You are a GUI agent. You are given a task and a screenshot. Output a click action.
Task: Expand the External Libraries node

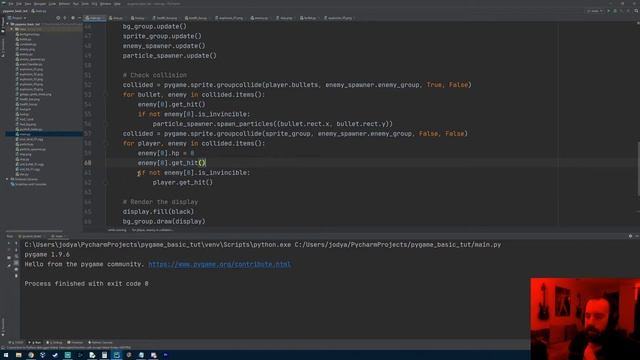click(7, 179)
